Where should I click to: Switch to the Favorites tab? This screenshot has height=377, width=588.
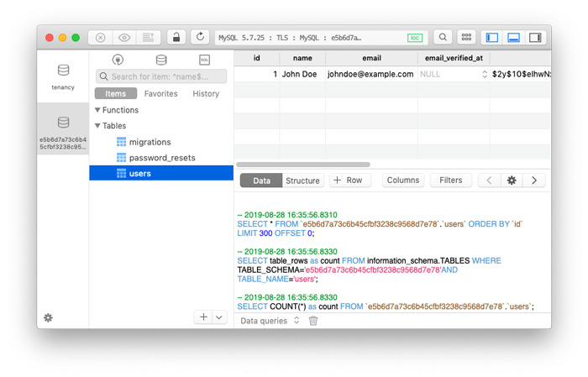(161, 94)
